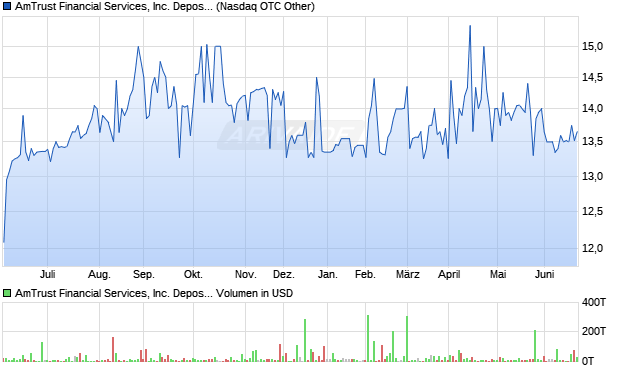Click the 'Volumen in USD' volume chart title
Image resolution: width=620 pixels, height=371 pixels.
click(x=254, y=293)
